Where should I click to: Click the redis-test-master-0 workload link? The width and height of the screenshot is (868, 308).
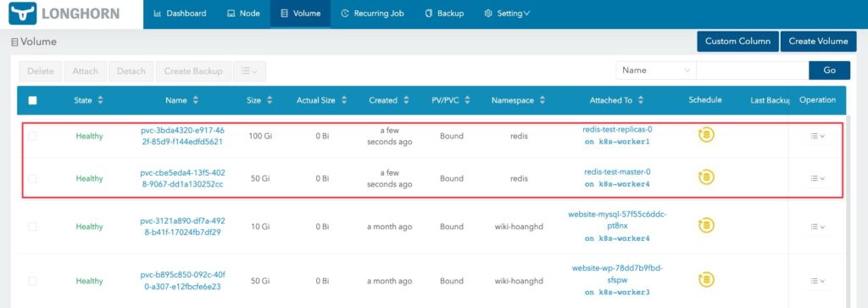(x=617, y=171)
